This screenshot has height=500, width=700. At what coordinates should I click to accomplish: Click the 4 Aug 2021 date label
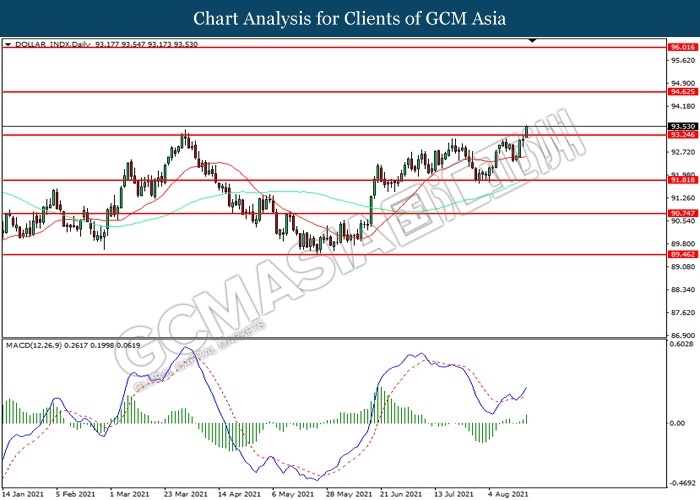tap(509, 493)
